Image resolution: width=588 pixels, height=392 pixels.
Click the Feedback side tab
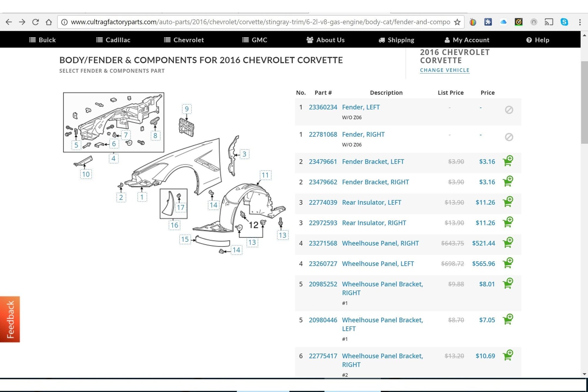[10, 319]
